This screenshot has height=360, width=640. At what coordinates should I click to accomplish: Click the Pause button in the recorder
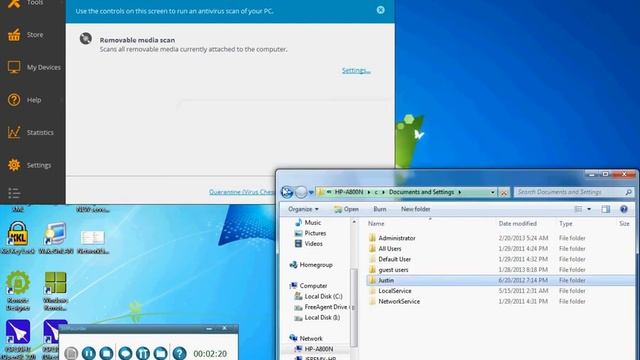(x=89, y=353)
